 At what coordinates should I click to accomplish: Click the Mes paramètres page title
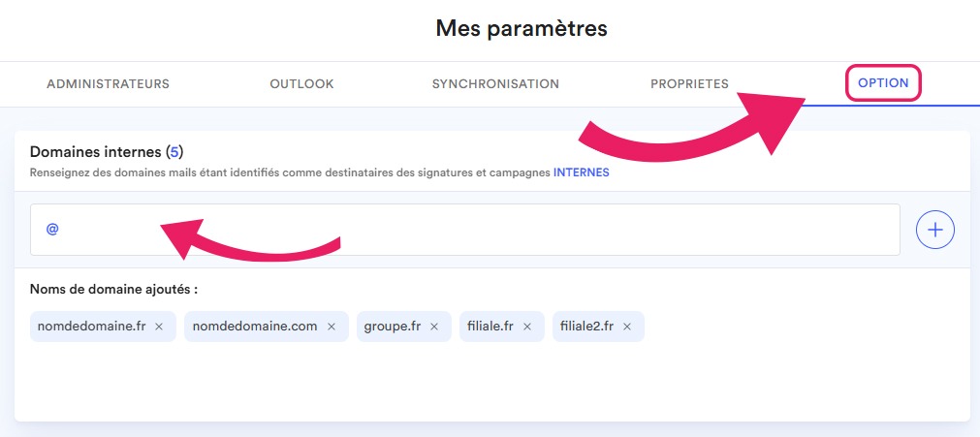pyautogui.click(x=522, y=29)
